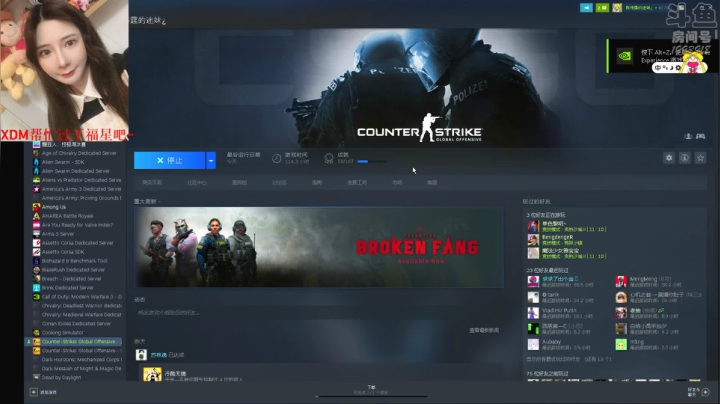720x404 pixels.
Task: Open the 商店页面 tab
Action: point(152,183)
